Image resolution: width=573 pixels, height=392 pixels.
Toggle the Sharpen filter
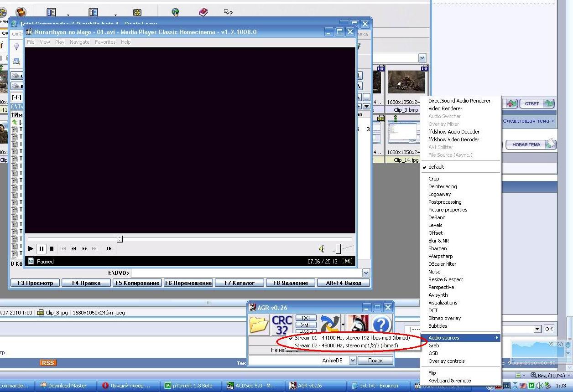pos(460,248)
